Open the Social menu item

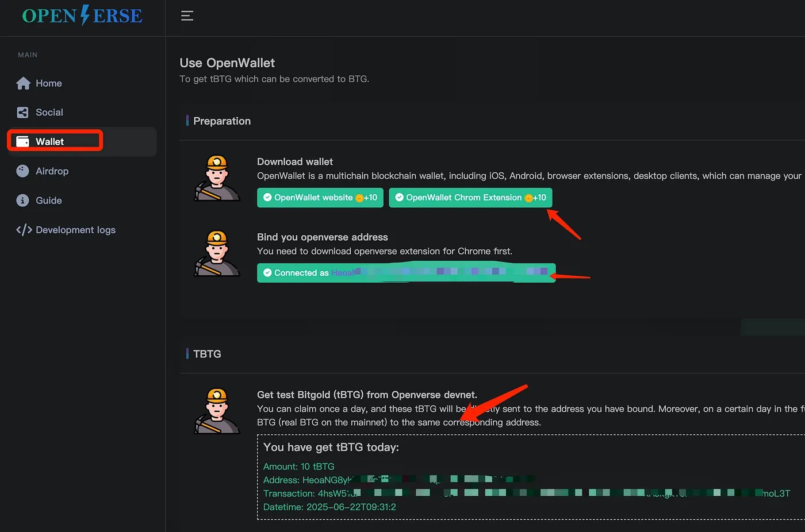pos(82,113)
